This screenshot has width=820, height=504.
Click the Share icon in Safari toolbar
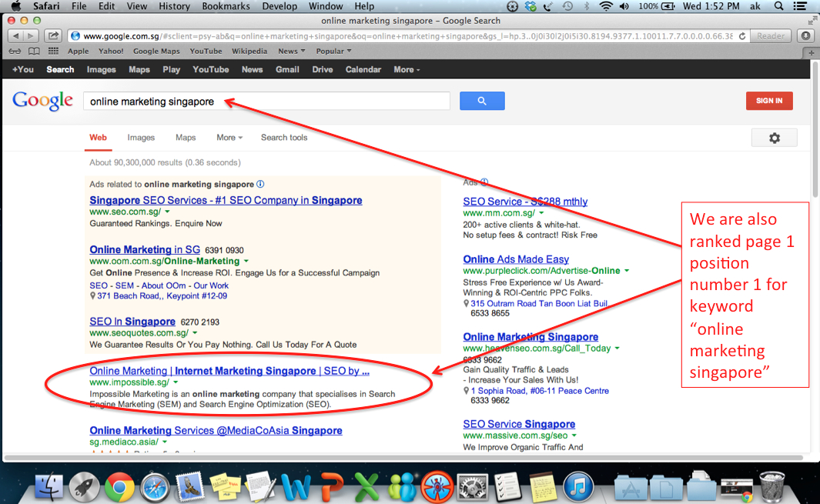point(53,36)
